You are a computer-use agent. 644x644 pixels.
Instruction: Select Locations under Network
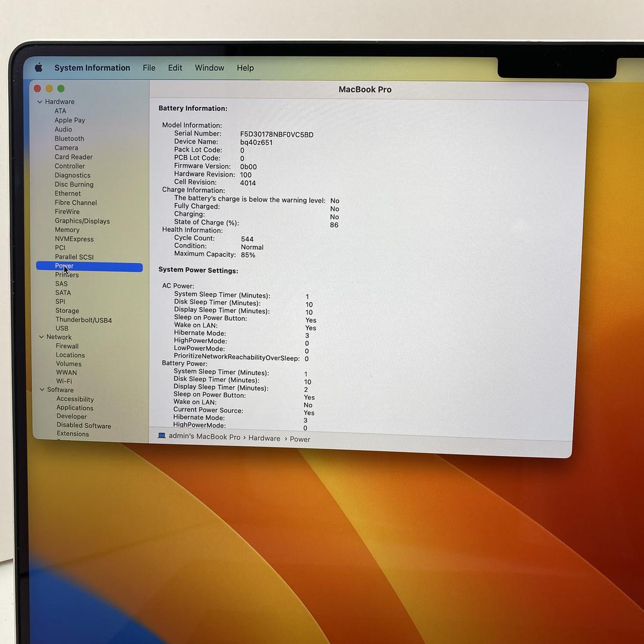[x=70, y=355]
